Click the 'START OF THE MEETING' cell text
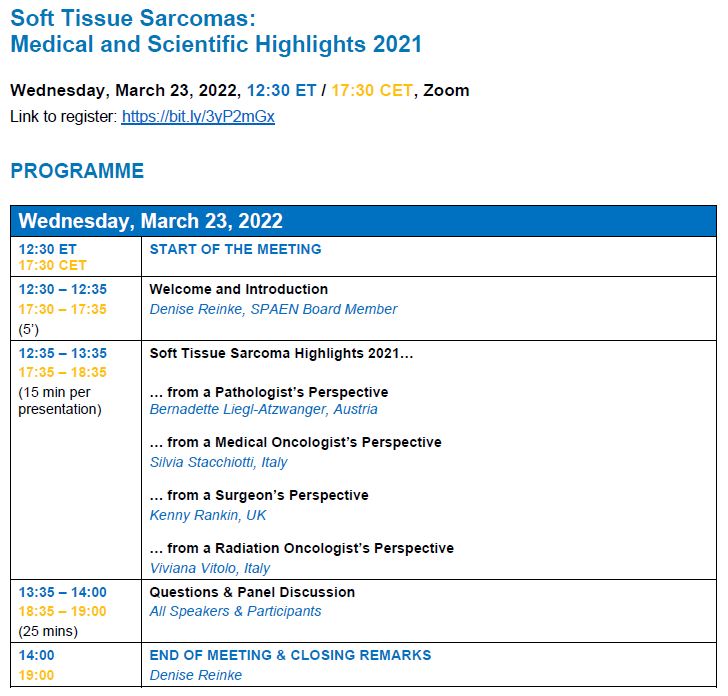The image size is (728, 696). click(235, 249)
